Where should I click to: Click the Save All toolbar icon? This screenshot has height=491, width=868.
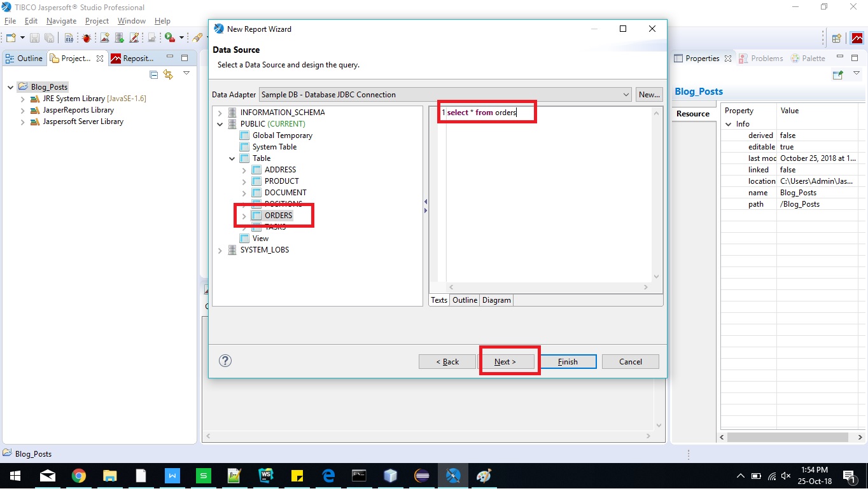49,38
